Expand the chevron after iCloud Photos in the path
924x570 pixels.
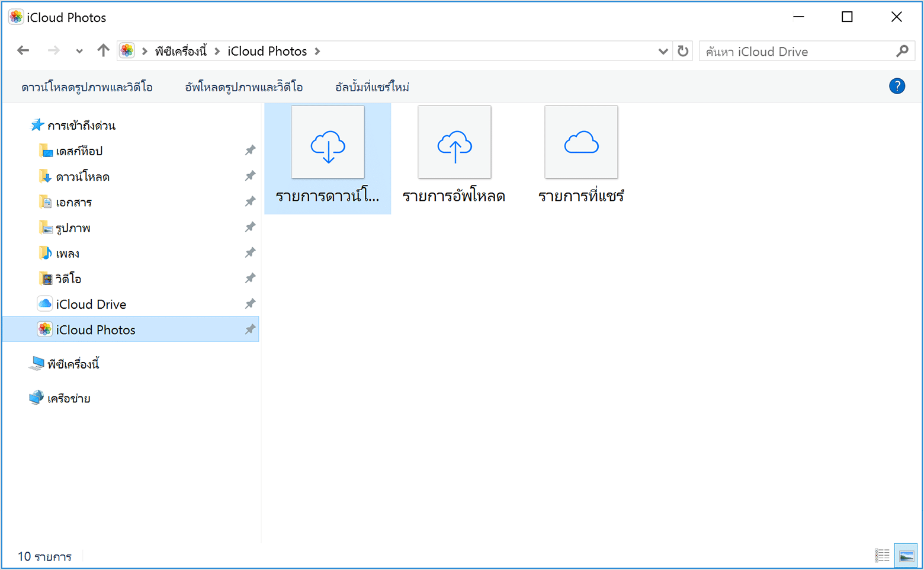point(317,52)
